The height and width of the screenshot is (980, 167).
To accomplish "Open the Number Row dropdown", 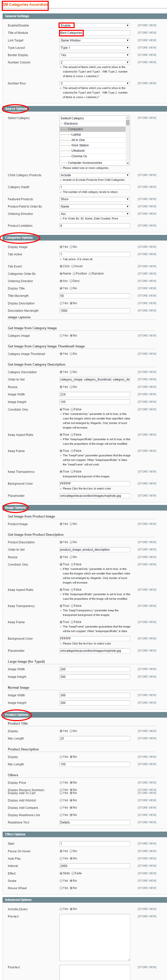I will [95, 83].
